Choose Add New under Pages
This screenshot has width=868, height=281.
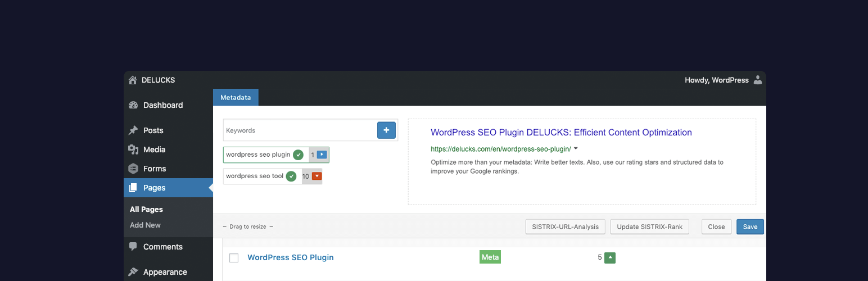145,225
